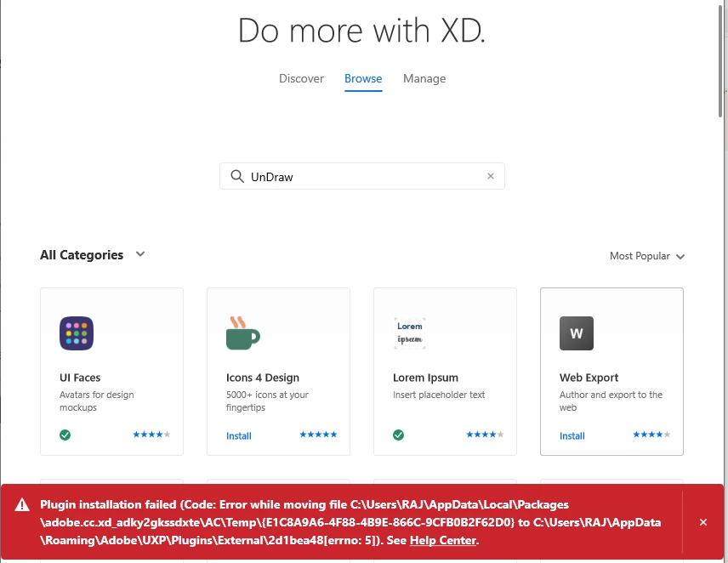Click 'Avatars for design mockups' description
This screenshot has height=563, width=728.
pyautogui.click(x=97, y=401)
